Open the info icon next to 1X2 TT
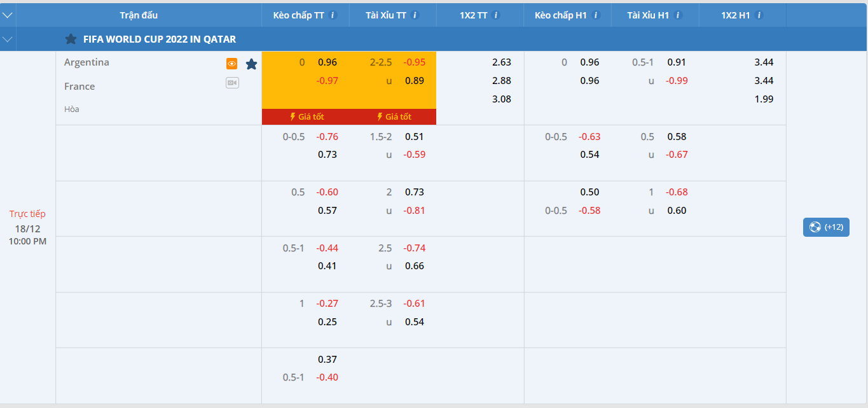The width and height of the screenshot is (868, 408). pyautogui.click(x=496, y=15)
